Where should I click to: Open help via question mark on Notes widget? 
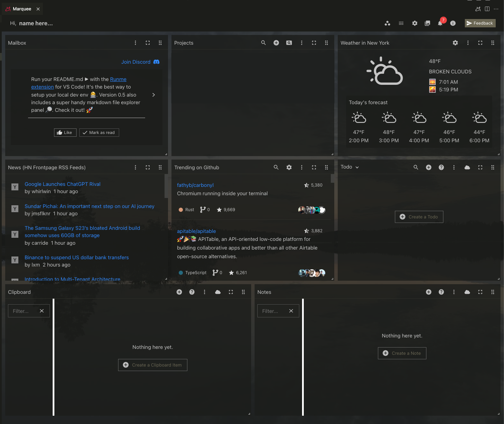(x=441, y=292)
